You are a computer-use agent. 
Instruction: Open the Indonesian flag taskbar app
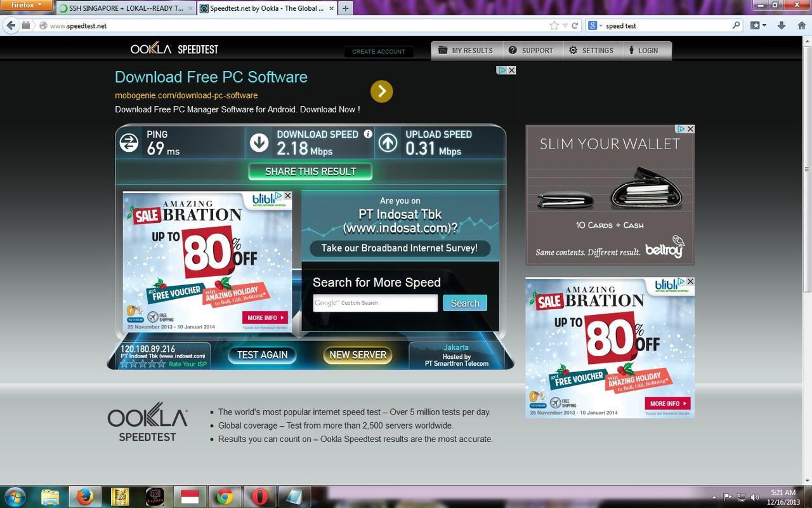tap(190, 497)
